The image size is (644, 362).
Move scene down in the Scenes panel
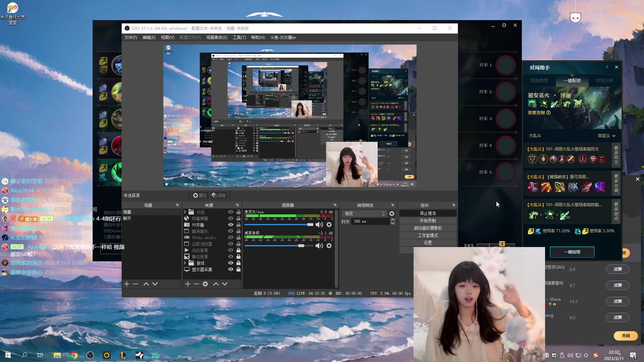coord(155,284)
